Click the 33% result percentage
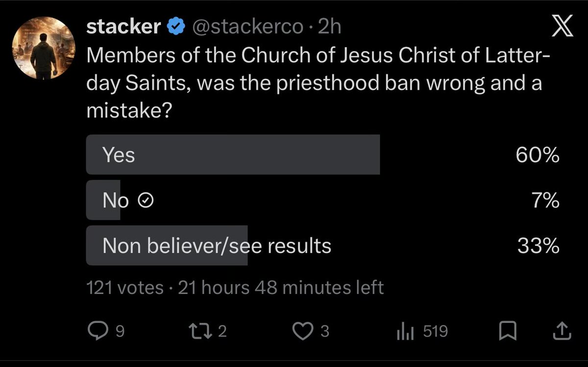588x367 pixels. 539,245
